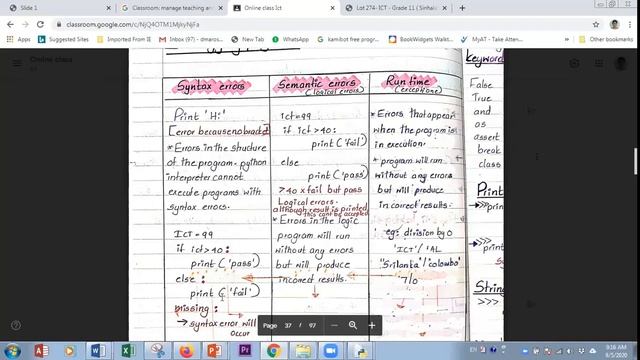Open the MyAT - Take Atten... bookmark

pyautogui.click(x=492, y=39)
